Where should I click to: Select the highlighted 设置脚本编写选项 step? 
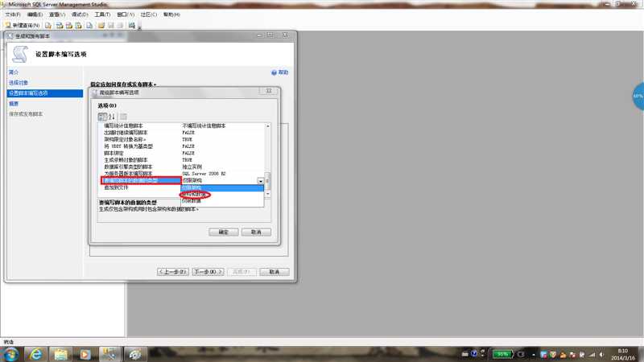[x=45, y=93]
